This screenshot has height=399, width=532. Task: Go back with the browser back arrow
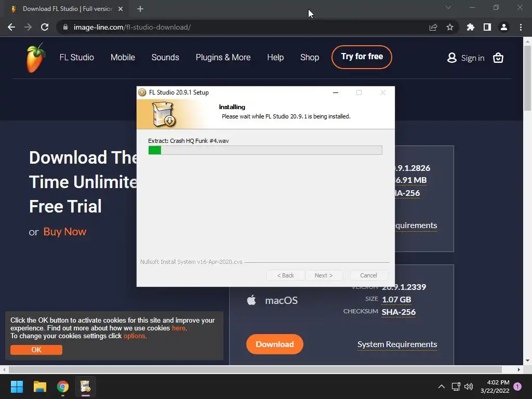click(x=11, y=27)
